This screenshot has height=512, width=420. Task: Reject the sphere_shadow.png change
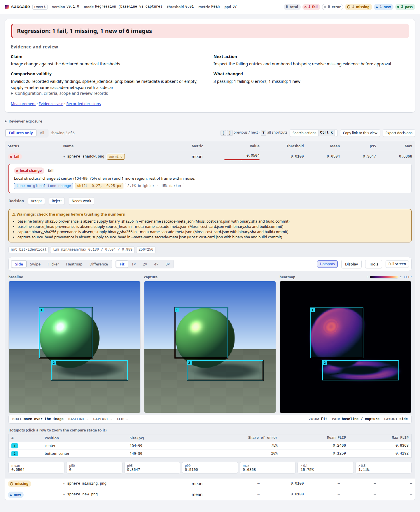57,201
